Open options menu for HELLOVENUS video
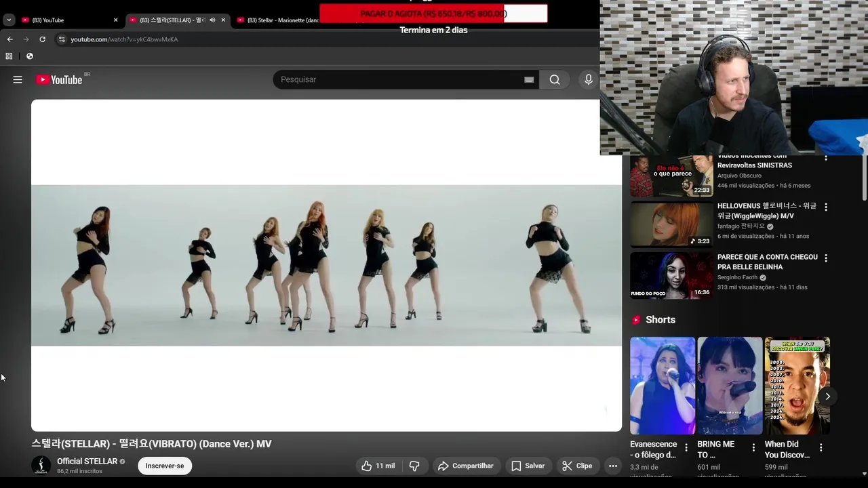Image resolution: width=868 pixels, height=488 pixels. point(825,207)
